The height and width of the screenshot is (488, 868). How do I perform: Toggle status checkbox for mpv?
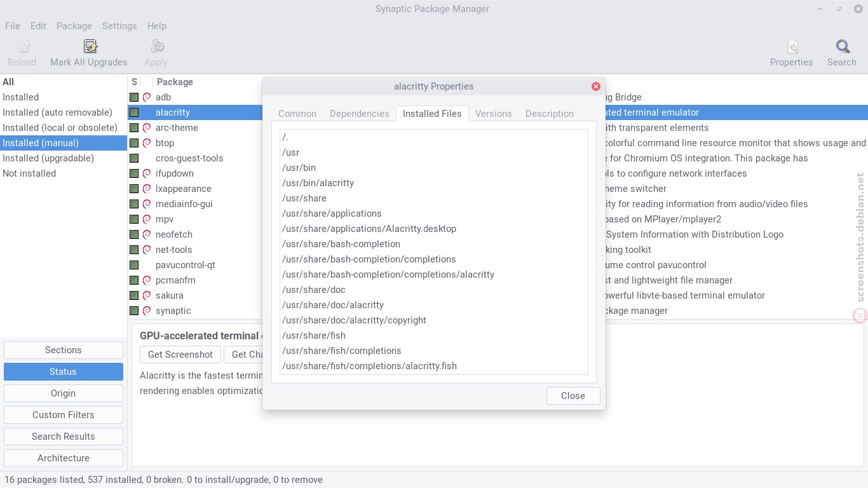pyautogui.click(x=134, y=219)
